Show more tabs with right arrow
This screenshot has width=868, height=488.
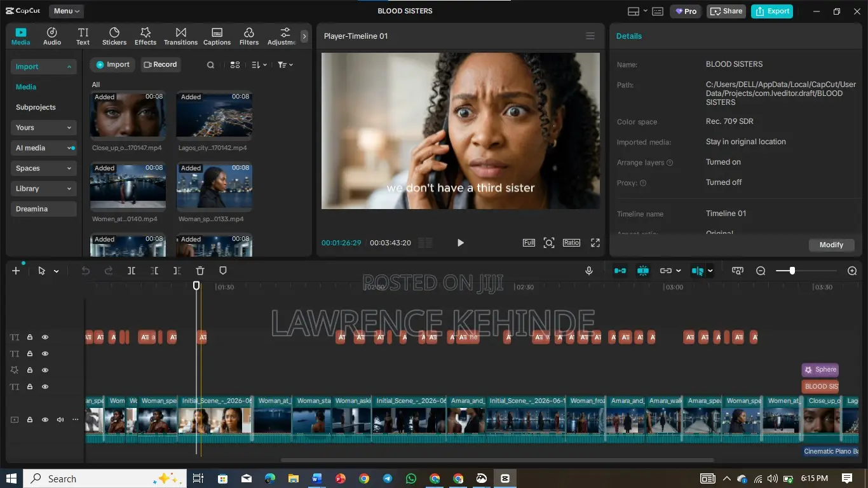304,36
